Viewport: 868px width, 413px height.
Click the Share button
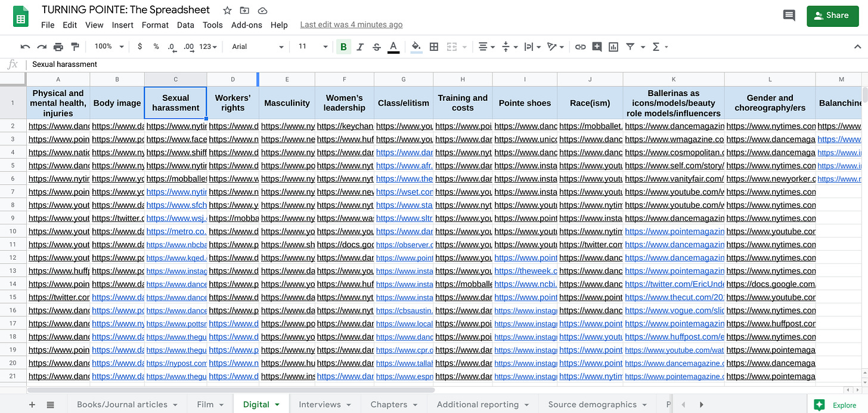click(x=832, y=16)
